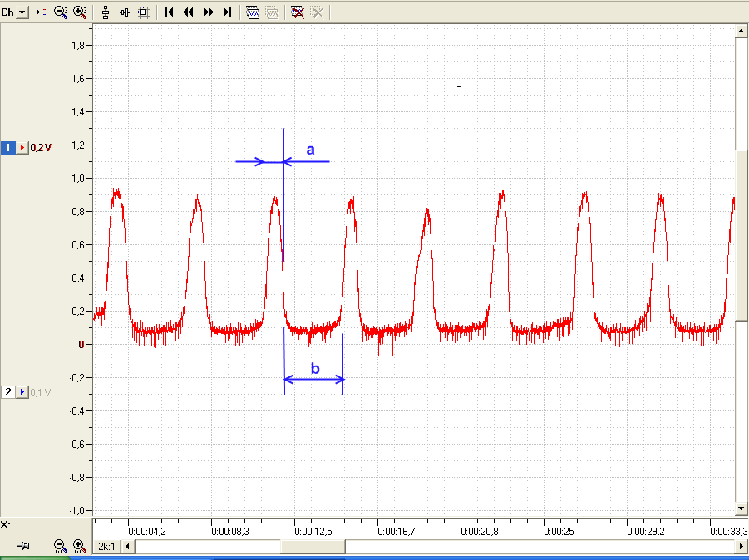
Task: Click the 1,8 voltage axis label
Action: 78,46
